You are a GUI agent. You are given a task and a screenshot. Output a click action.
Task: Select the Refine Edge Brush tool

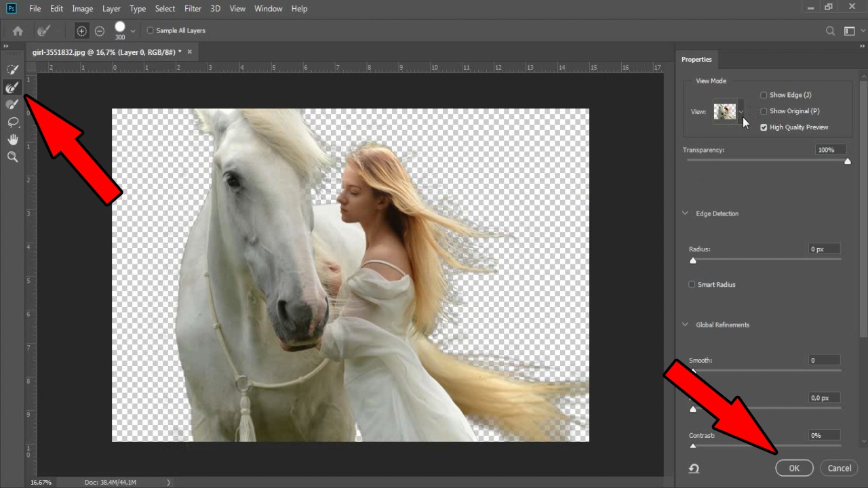click(12, 87)
